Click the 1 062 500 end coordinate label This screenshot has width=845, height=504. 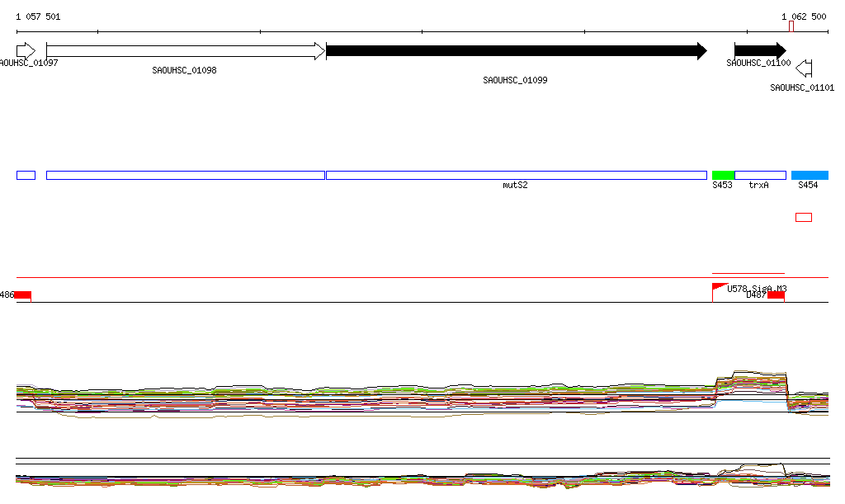tap(804, 16)
